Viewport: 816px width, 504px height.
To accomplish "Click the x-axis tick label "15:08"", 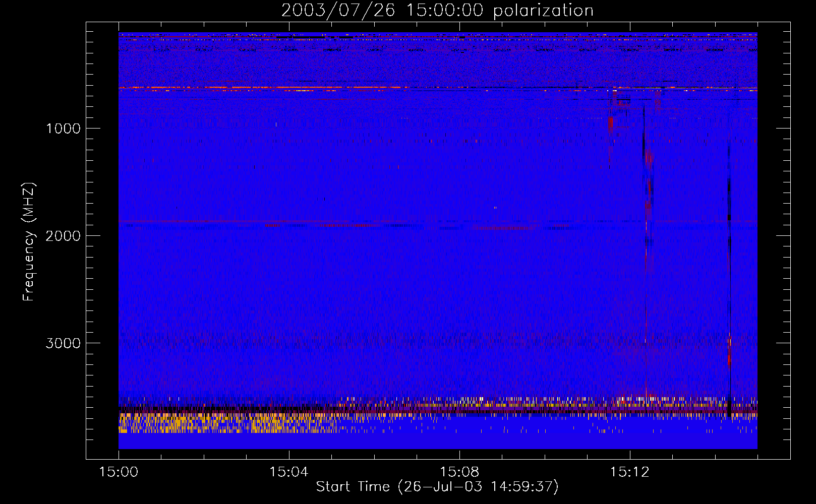I will (459, 472).
